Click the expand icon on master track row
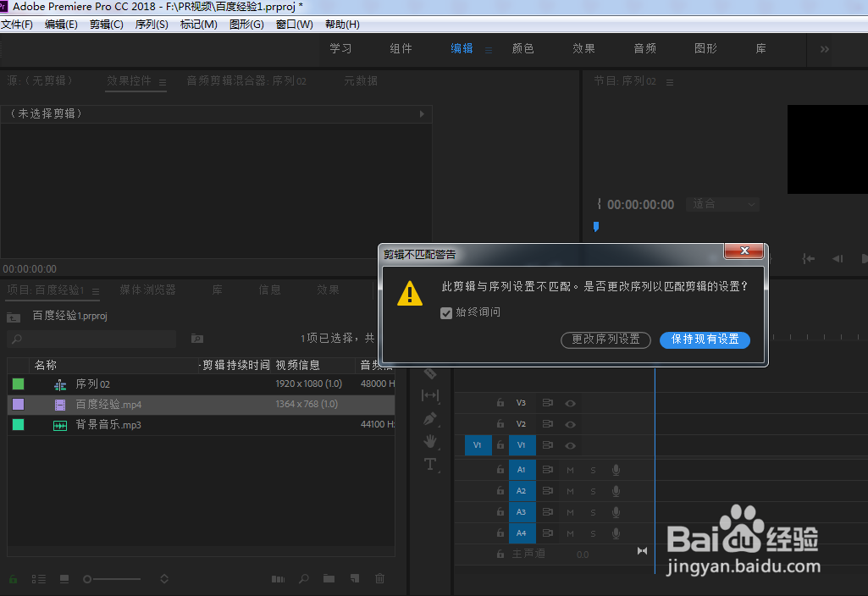The width and height of the screenshot is (868, 596). pyautogui.click(x=642, y=551)
